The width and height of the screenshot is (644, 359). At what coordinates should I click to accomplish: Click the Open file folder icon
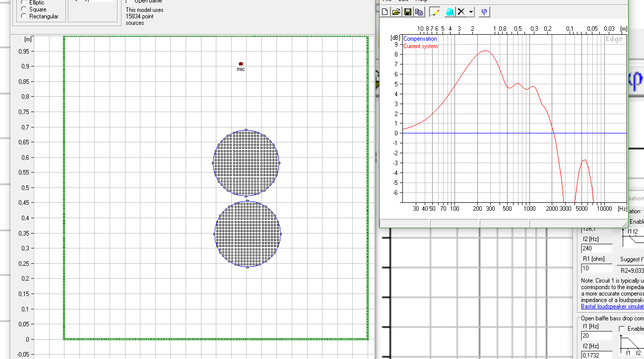396,12
